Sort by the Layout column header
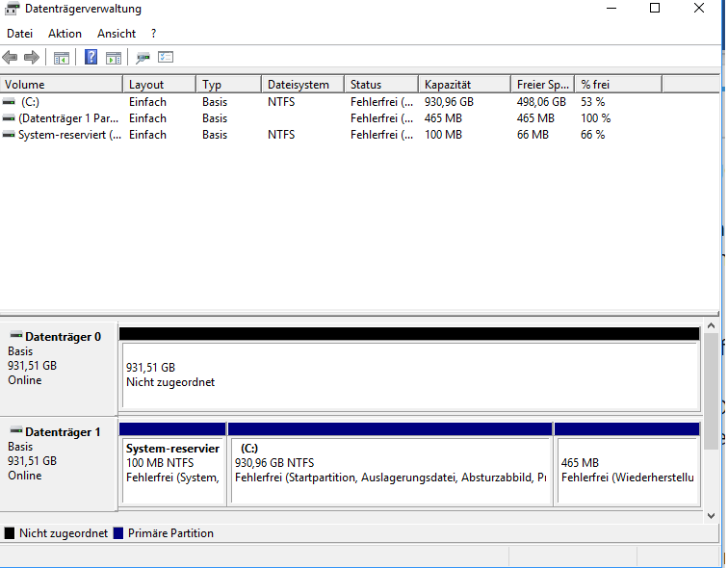The height and width of the screenshot is (568, 728). click(x=159, y=85)
